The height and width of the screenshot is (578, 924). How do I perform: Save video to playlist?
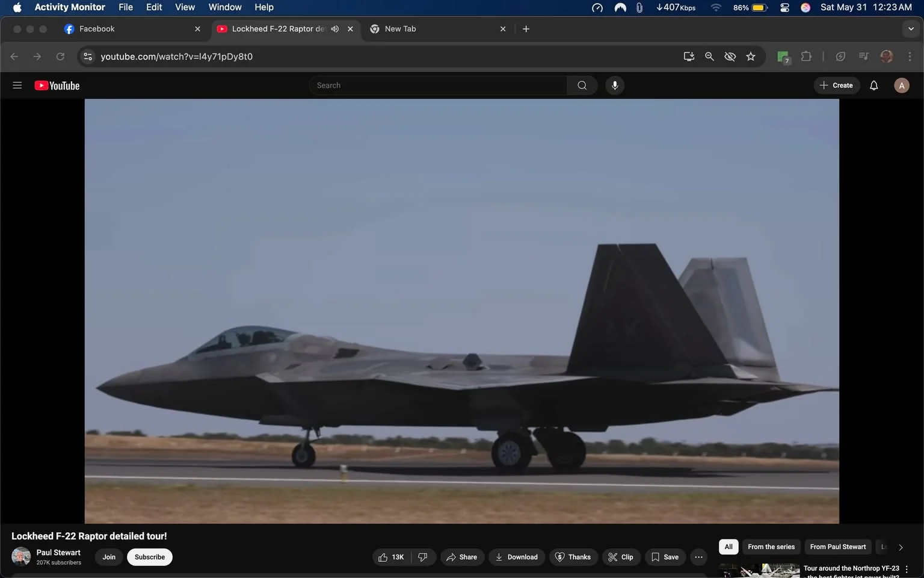665,557
